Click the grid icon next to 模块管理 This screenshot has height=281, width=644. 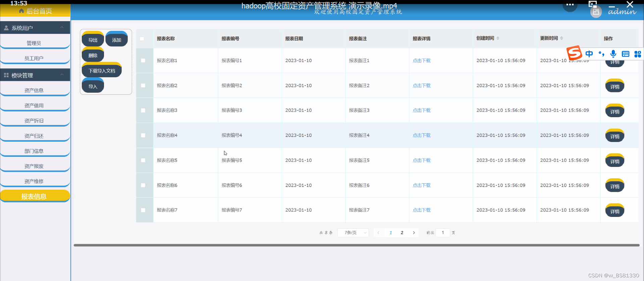click(6, 75)
